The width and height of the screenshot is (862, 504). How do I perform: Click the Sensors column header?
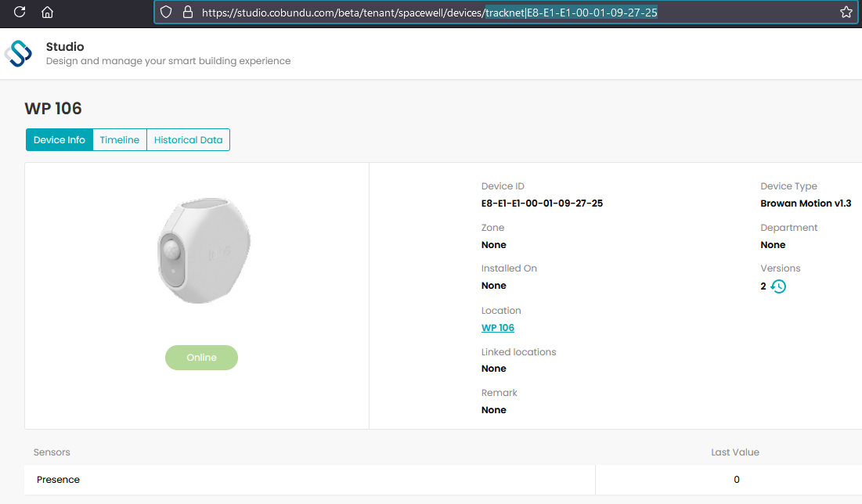click(x=52, y=452)
